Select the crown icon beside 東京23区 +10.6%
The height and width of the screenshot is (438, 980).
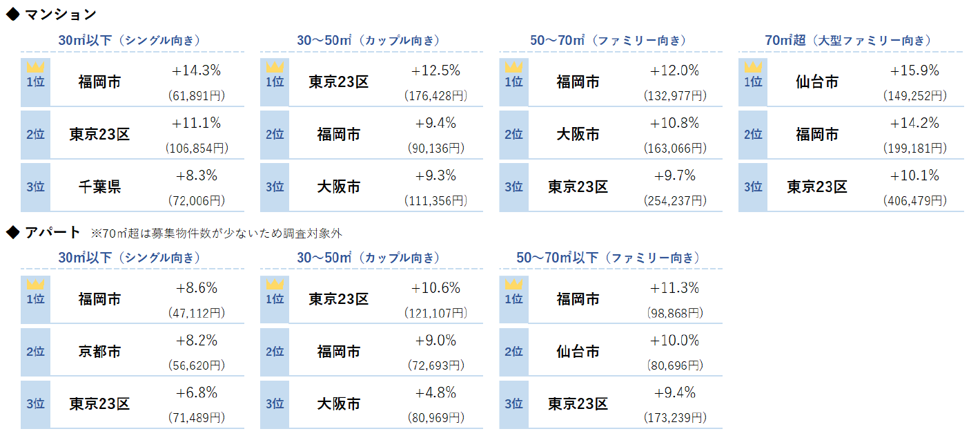pos(275,285)
